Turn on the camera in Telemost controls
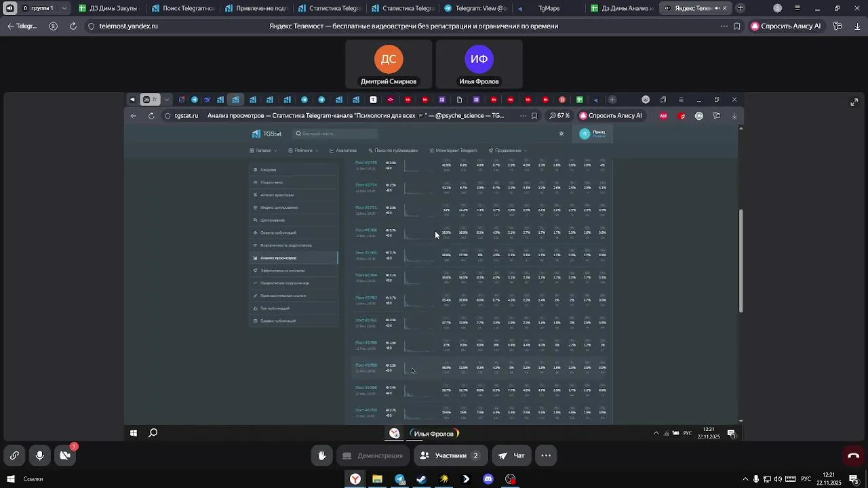Viewport: 868px width, 488px height. point(65,455)
